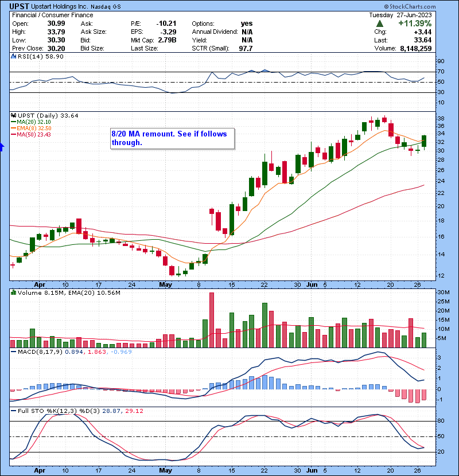Click the Low value 30.30
The height and width of the screenshot is (476, 459).
(x=56, y=40)
